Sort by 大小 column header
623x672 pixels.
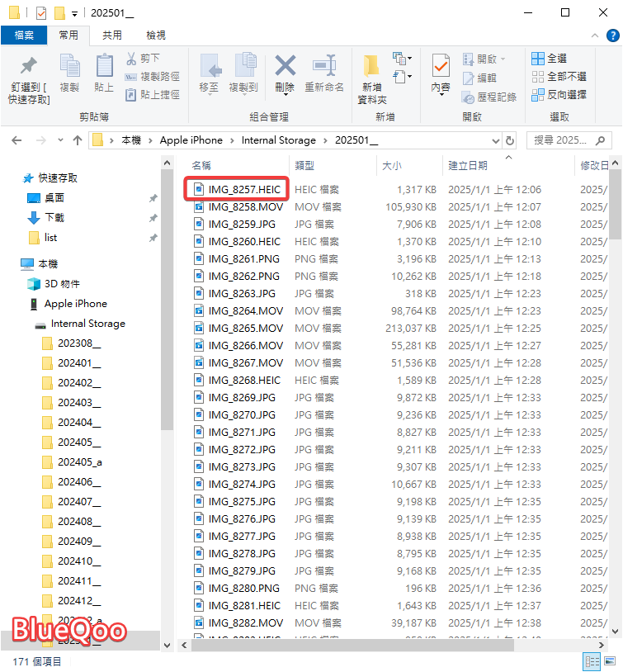392,165
